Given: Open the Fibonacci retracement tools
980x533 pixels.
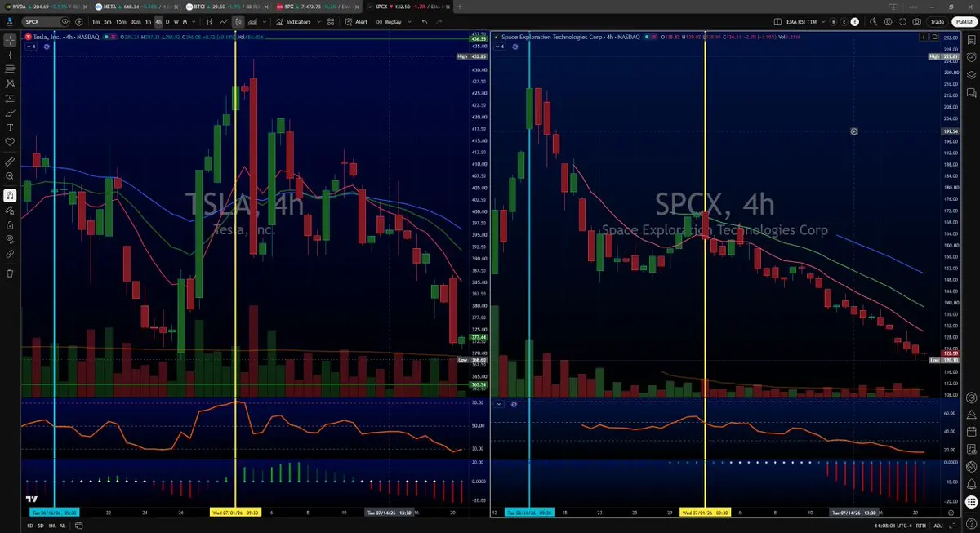Looking at the screenshot, I should coord(10,69).
